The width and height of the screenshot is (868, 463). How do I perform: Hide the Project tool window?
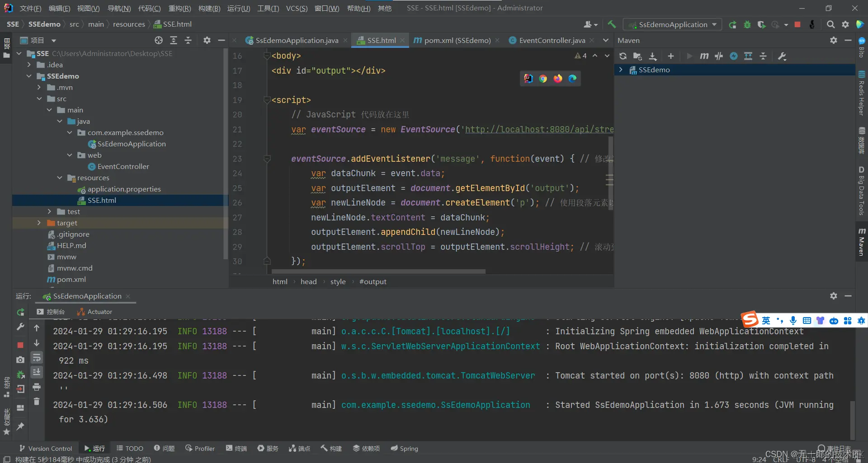pos(222,40)
